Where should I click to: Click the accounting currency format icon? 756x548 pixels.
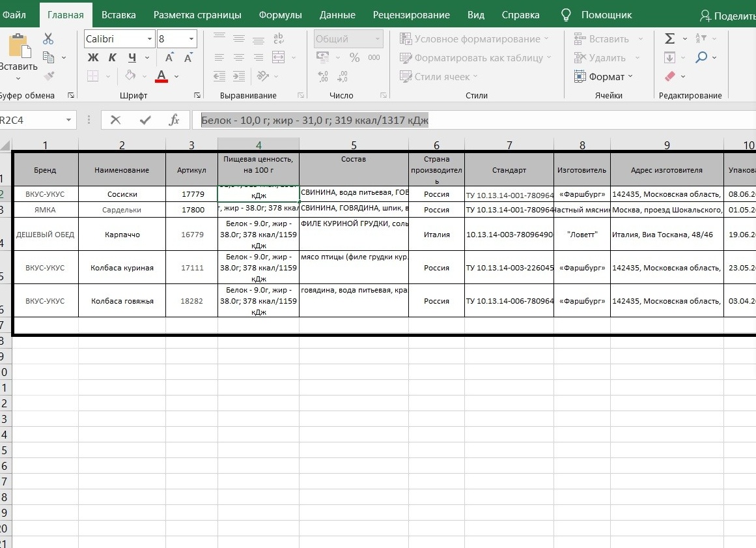(x=322, y=57)
